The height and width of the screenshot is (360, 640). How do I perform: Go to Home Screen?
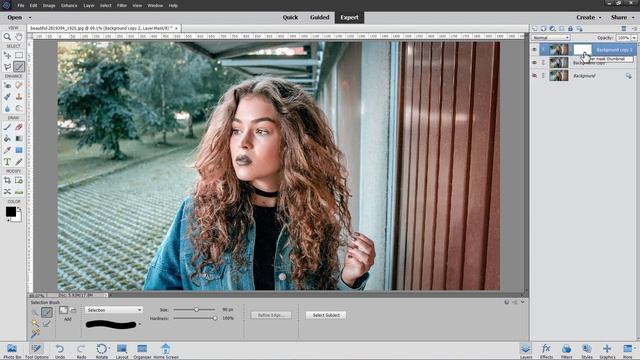(x=166, y=351)
